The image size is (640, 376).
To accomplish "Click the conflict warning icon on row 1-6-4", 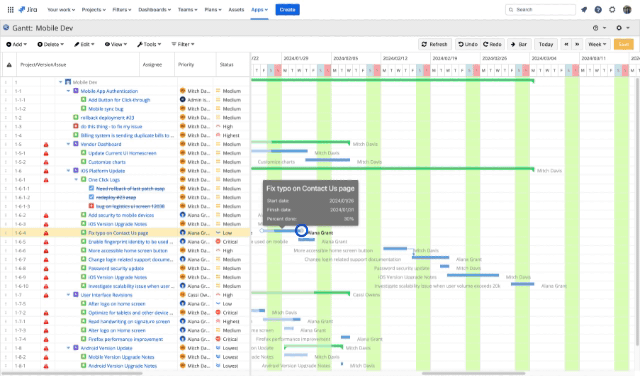I will pyautogui.click(x=46, y=233).
